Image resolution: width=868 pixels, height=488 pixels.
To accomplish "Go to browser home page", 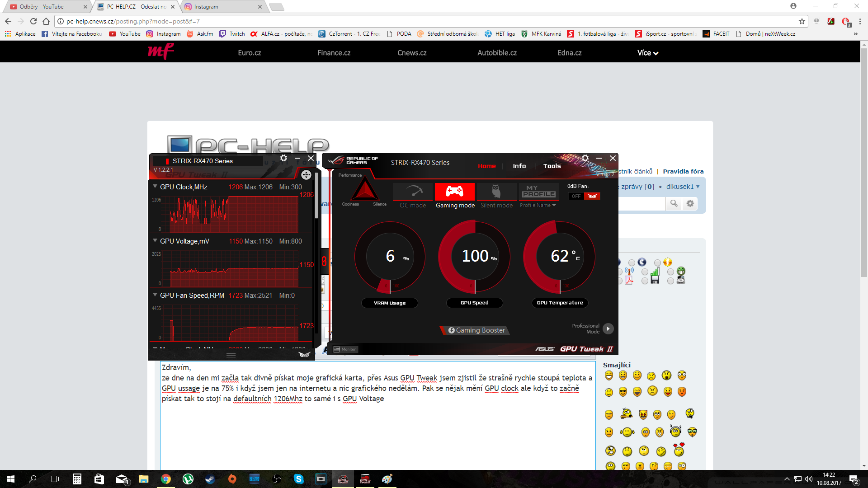I will pyautogui.click(x=46, y=21).
